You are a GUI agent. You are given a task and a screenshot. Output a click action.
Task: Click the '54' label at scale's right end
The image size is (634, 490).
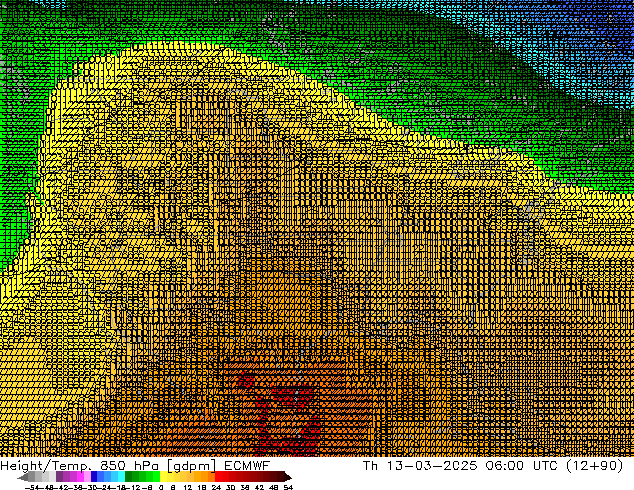(x=288, y=488)
